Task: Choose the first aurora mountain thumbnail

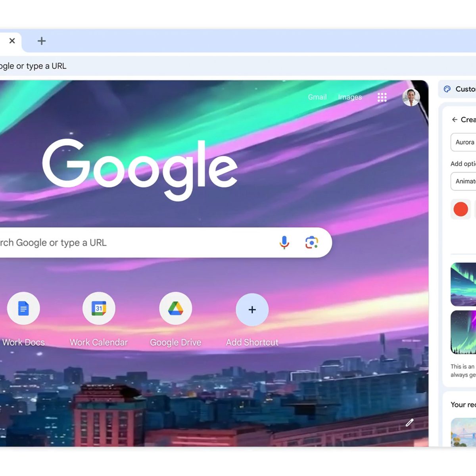Action: (463, 284)
